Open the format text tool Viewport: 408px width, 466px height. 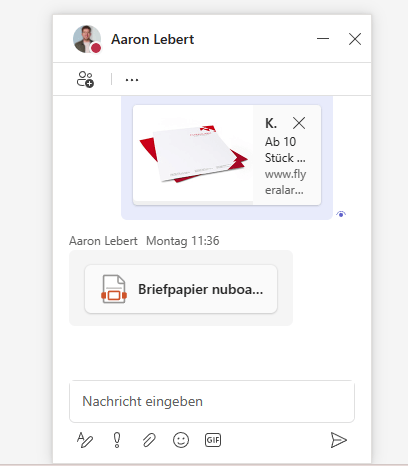click(x=85, y=440)
